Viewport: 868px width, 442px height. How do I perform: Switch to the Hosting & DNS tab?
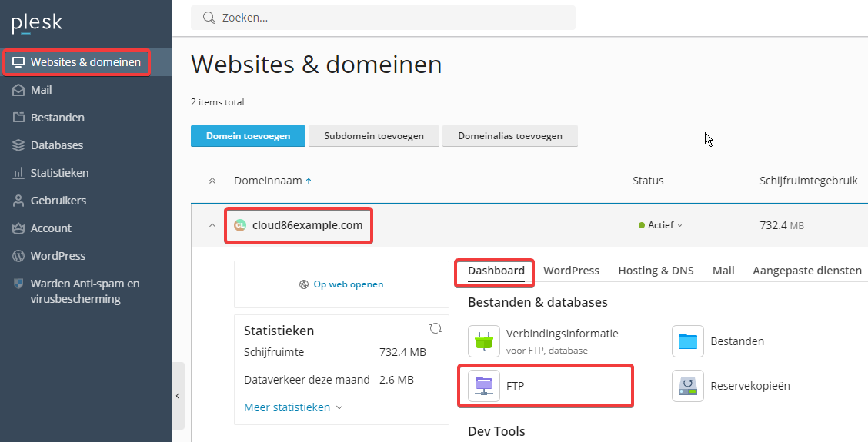point(656,271)
